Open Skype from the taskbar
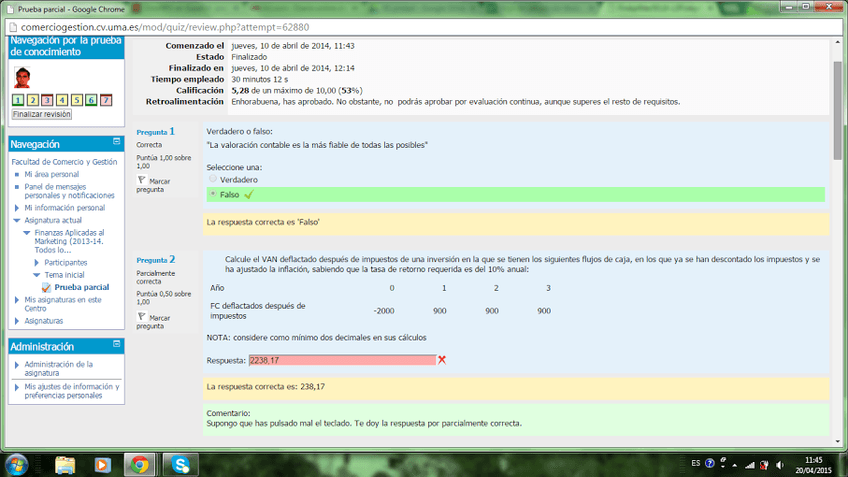Viewport: 848px width, 477px height. 181,465
